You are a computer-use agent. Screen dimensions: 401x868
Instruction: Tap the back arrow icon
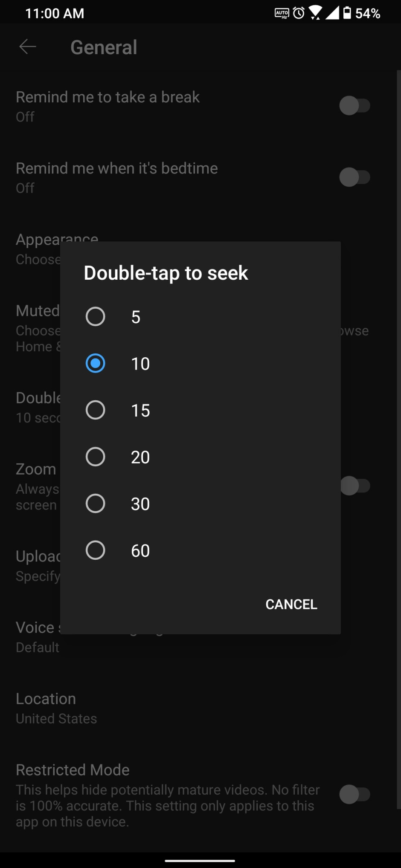[x=28, y=47]
